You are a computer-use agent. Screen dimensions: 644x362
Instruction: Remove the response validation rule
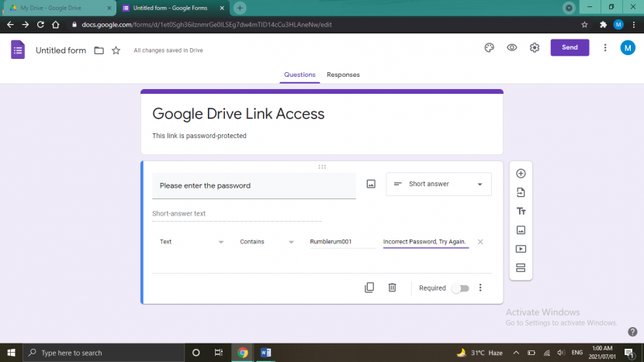point(480,242)
